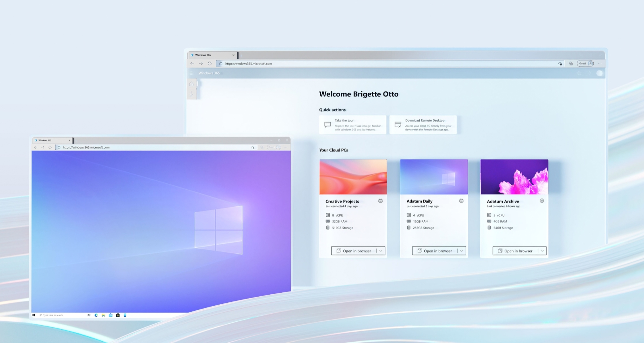644x343 pixels.
Task: Open settings gear for Creative Projects PC
Action: (x=380, y=201)
